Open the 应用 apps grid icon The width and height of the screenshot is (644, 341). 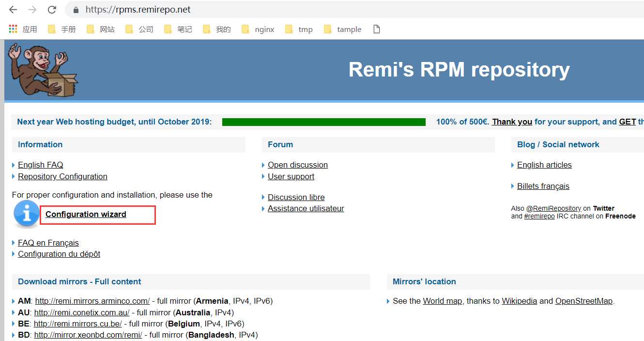point(13,29)
